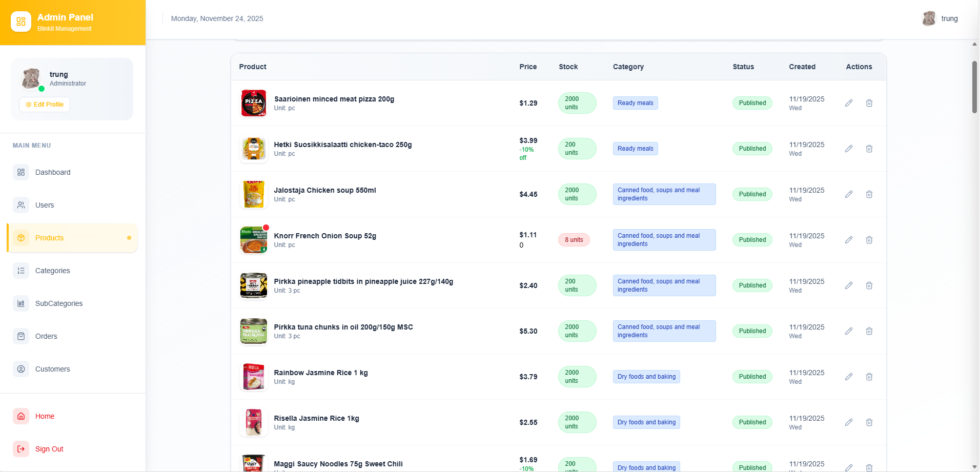Click the $5.30 price of Pirkka tuna
The height and width of the screenshot is (472, 980).
click(x=528, y=331)
